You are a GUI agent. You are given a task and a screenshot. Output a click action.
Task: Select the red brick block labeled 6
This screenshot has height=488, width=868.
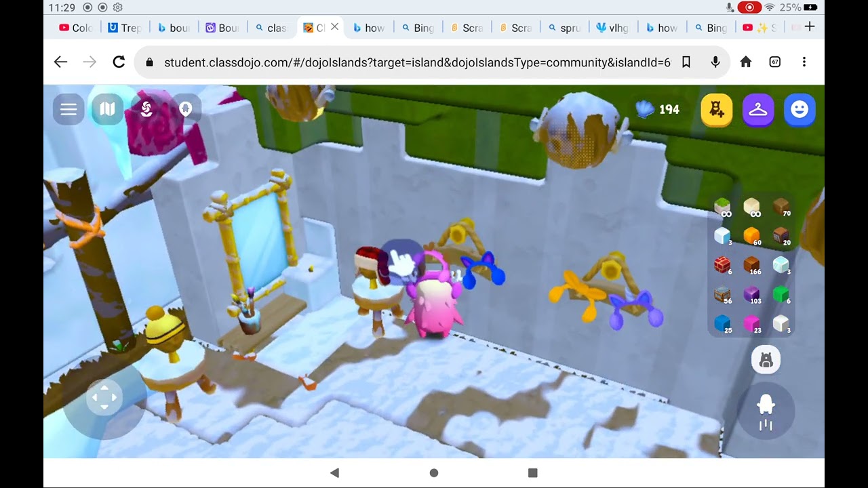723,265
